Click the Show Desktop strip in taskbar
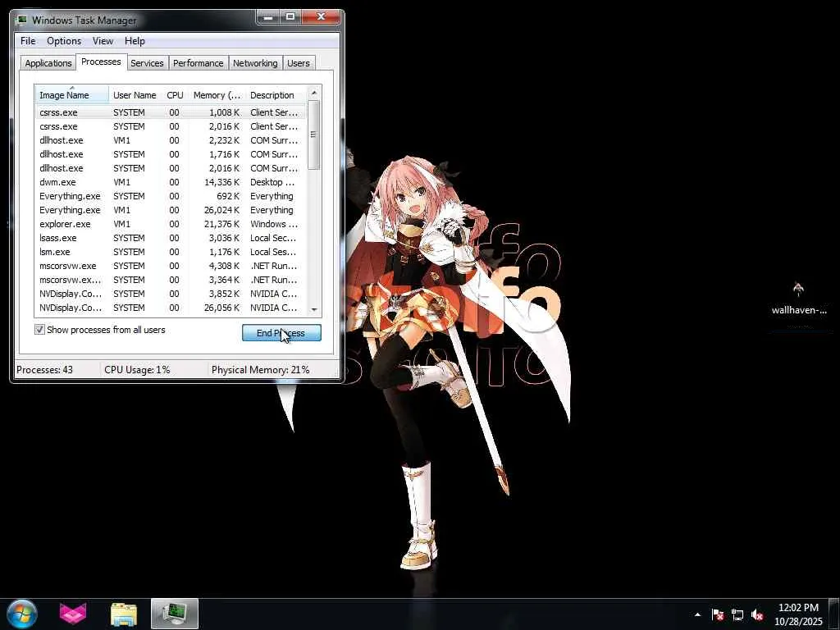This screenshot has width=840, height=630. click(834, 614)
